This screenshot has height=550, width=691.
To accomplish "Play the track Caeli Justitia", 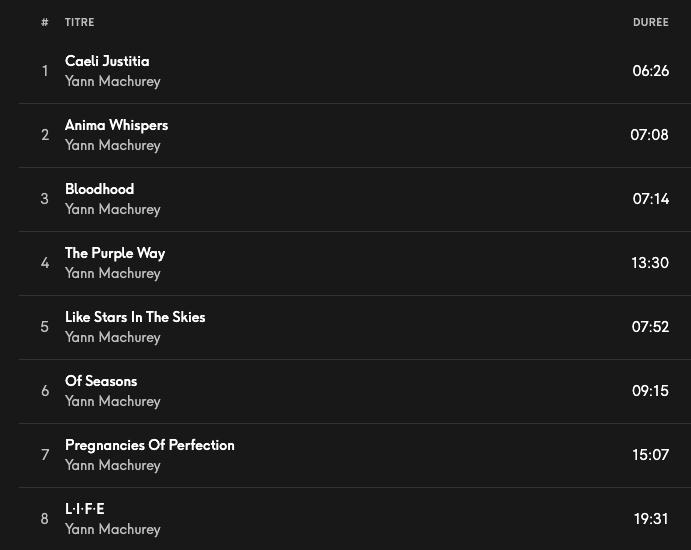I will tap(107, 61).
